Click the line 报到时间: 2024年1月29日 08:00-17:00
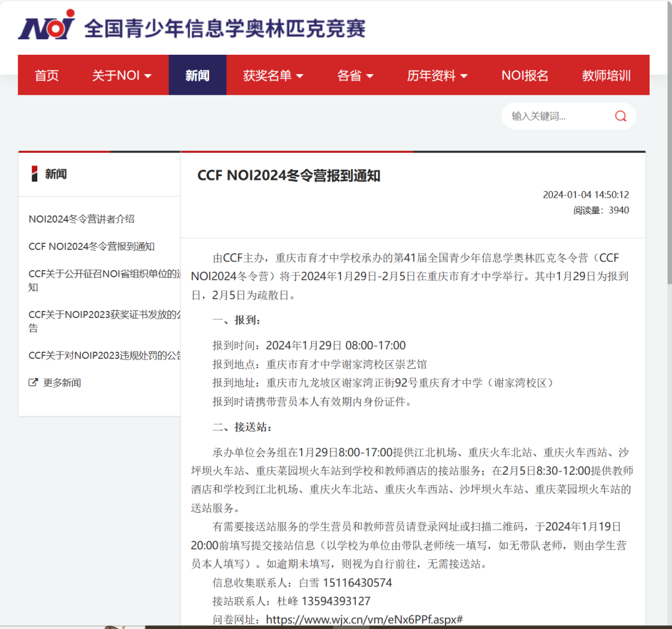Screen dimensions: 672x629 coord(309,345)
